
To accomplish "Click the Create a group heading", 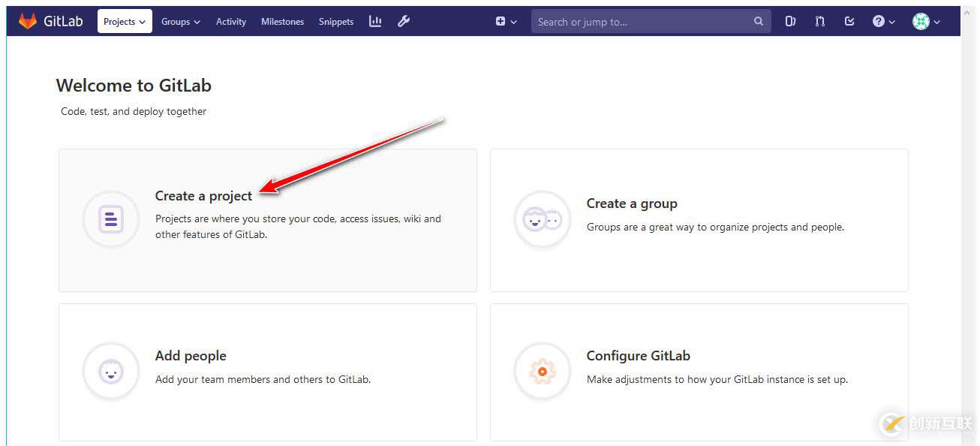I will pos(632,203).
